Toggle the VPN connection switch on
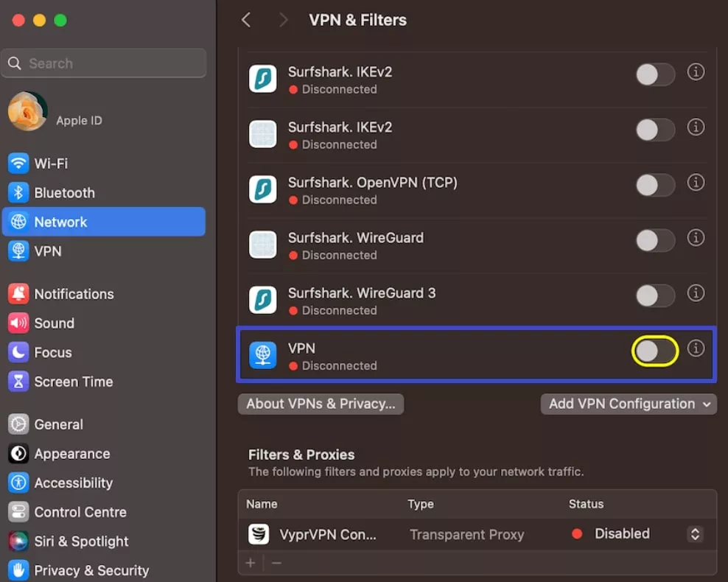728x582 pixels. click(655, 351)
